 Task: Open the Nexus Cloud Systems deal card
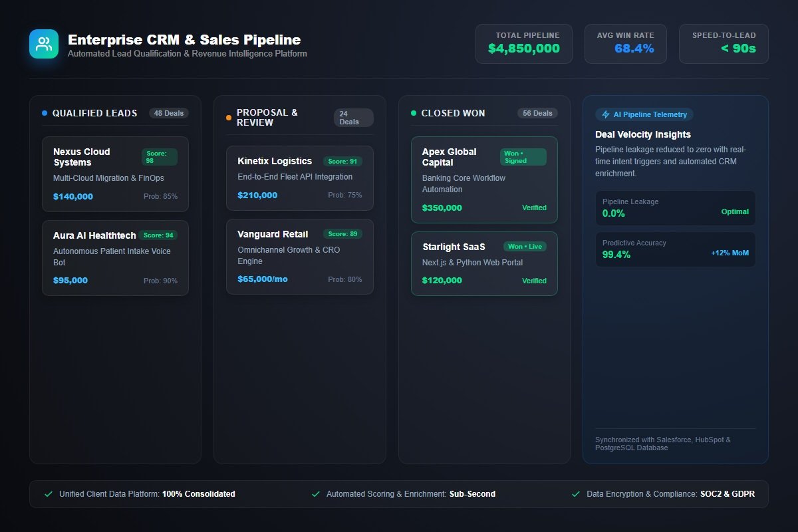(115, 174)
